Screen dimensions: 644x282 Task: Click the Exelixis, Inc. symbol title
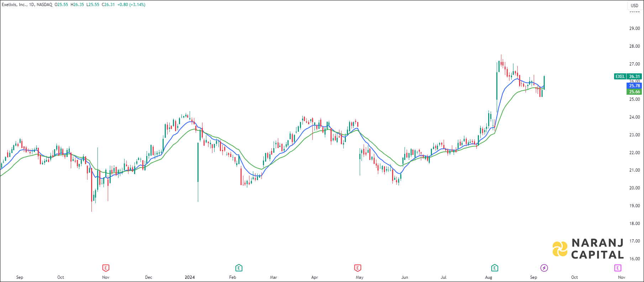pyautogui.click(x=14, y=5)
